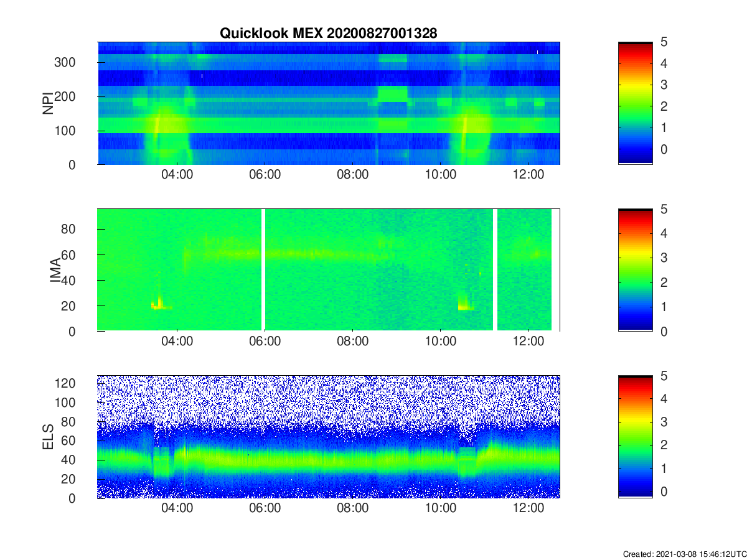Select the IMA spectrogram plot area
This screenshot has width=747, height=560.
pos(329,270)
